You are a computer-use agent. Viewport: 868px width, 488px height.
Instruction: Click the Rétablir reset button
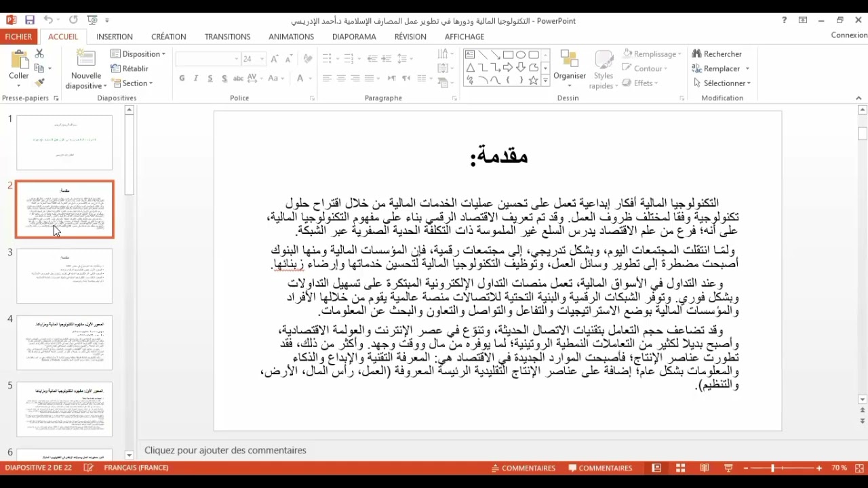130,68
